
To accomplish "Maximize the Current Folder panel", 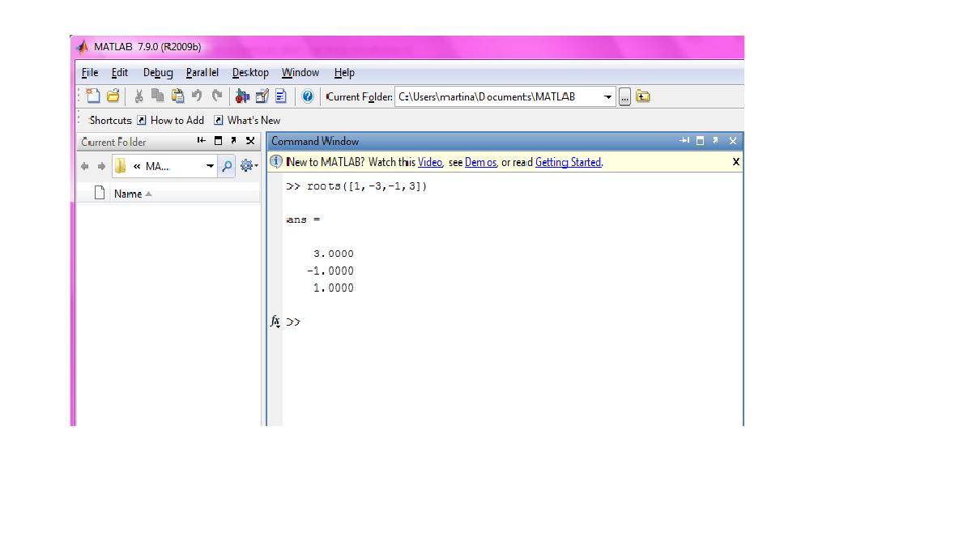I will tap(218, 141).
